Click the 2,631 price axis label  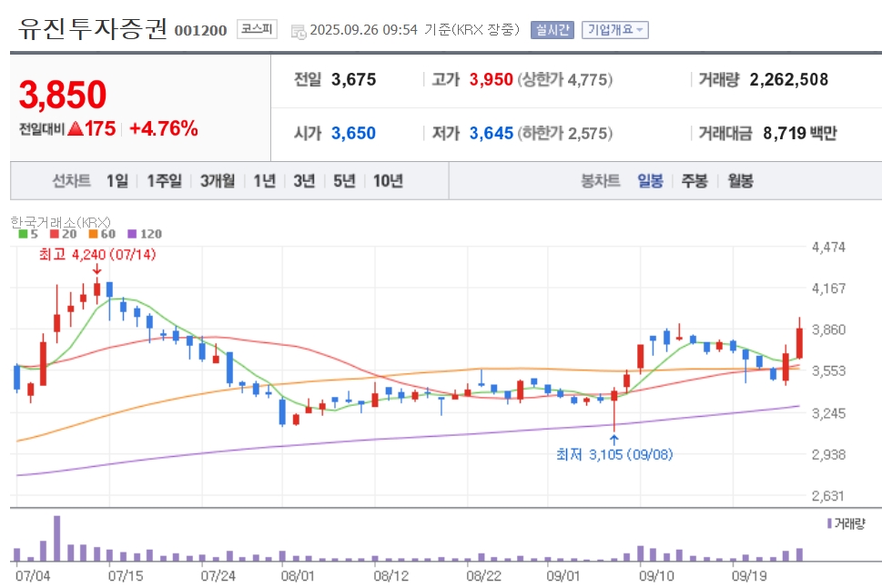[x=828, y=496]
